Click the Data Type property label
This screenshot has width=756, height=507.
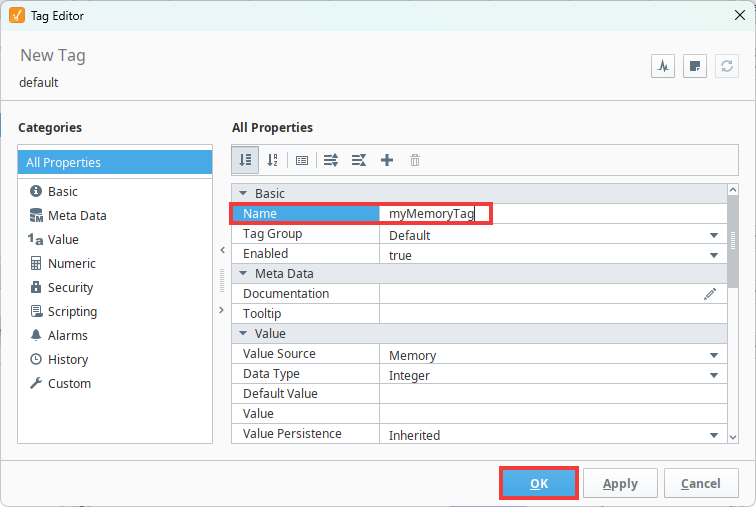(271, 374)
